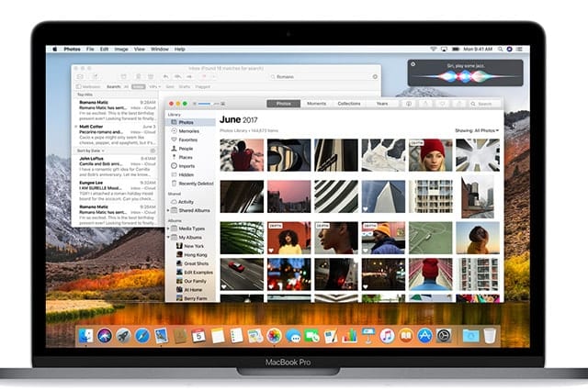Viewport: 588px width, 391px height.
Task: Open John LaFlue email in Mail
Action: [115, 167]
